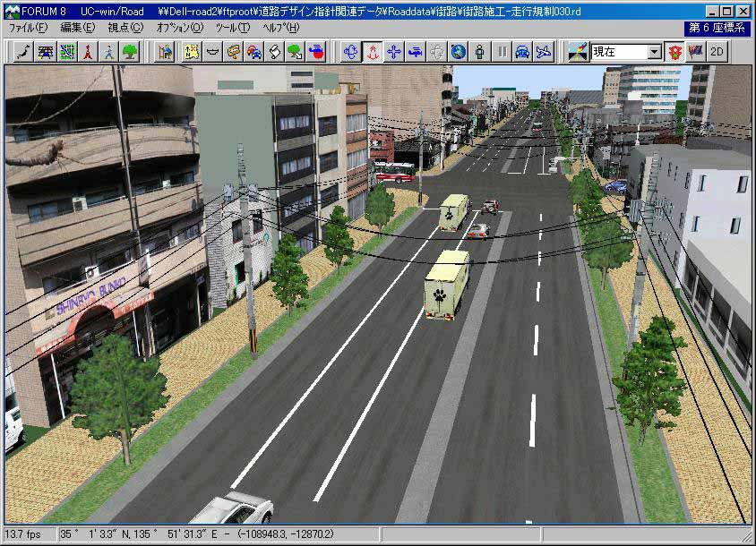Select the paper scroll icon

tap(275, 52)
